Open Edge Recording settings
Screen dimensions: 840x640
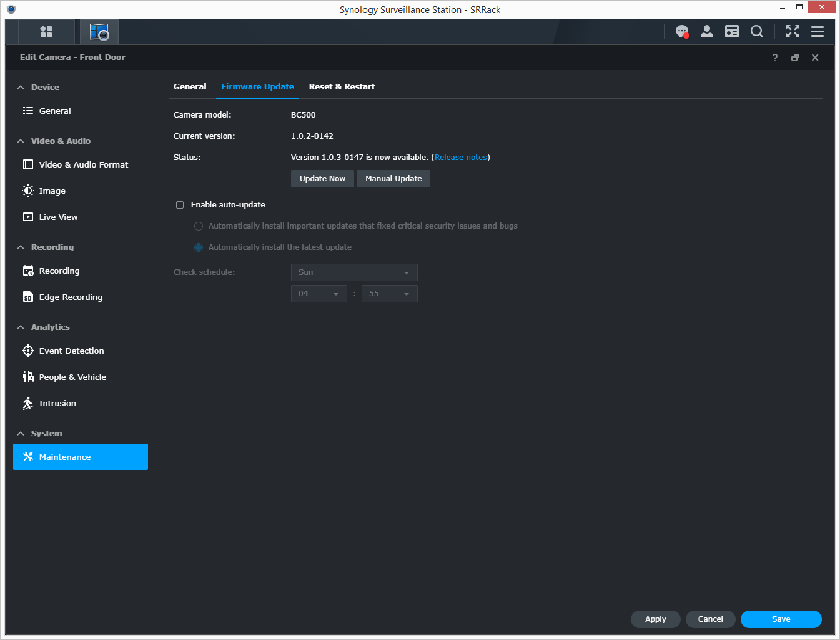pos(81,297)
